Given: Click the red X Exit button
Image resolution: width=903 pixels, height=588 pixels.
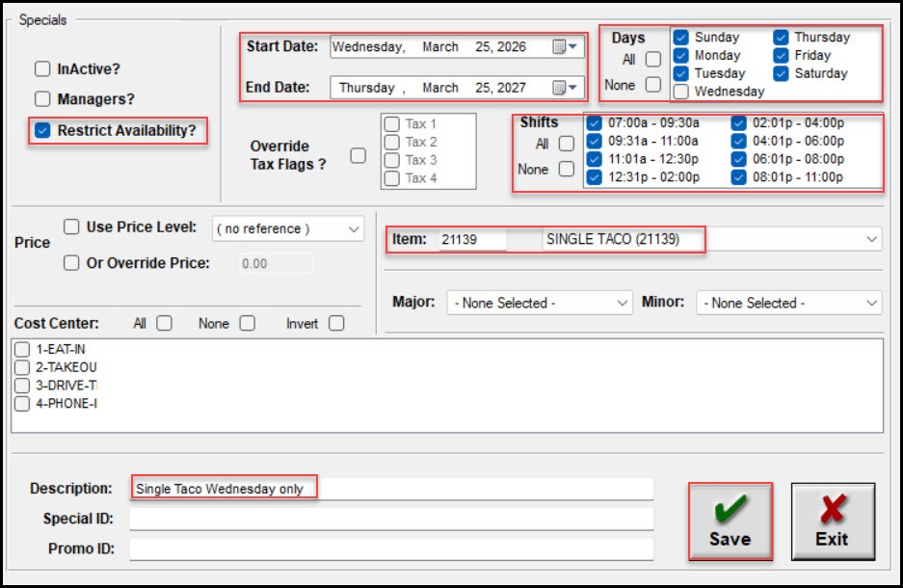Looking at the screenshot, I should (x=832, y=521).
